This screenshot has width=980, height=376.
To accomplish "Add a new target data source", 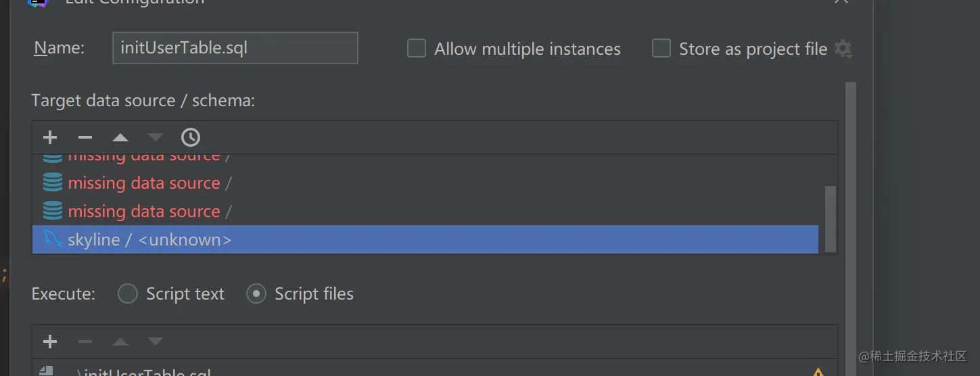I will click(50, 137).
